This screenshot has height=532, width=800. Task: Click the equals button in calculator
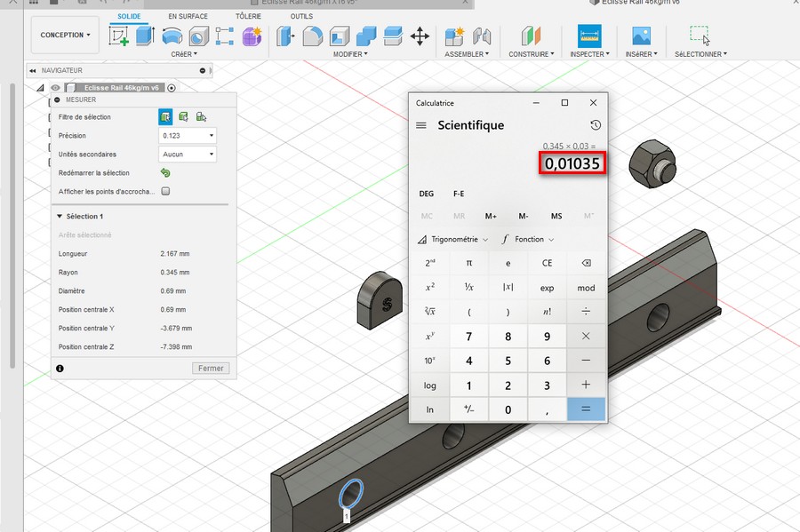coord(586,409)
